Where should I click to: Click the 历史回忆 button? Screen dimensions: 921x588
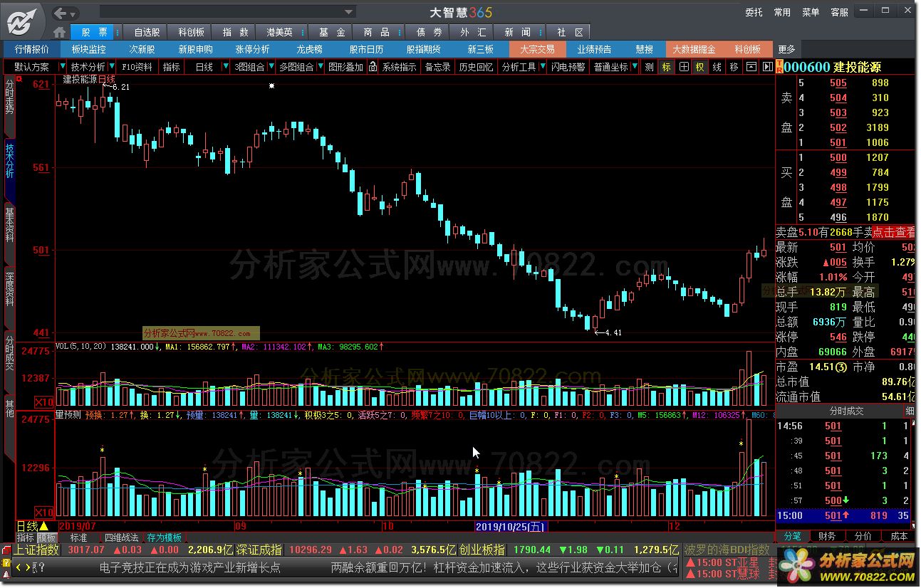pyautogui.click(x=476, y=67)
